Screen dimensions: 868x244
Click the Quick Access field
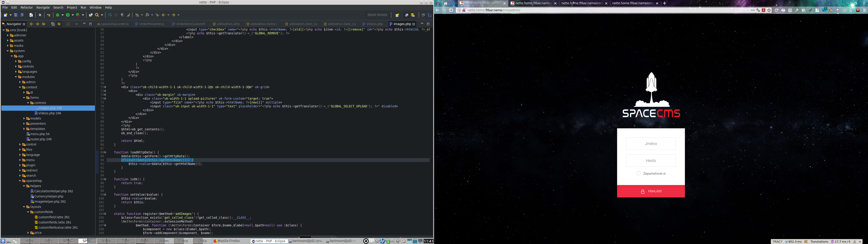(x=377, y=15)
